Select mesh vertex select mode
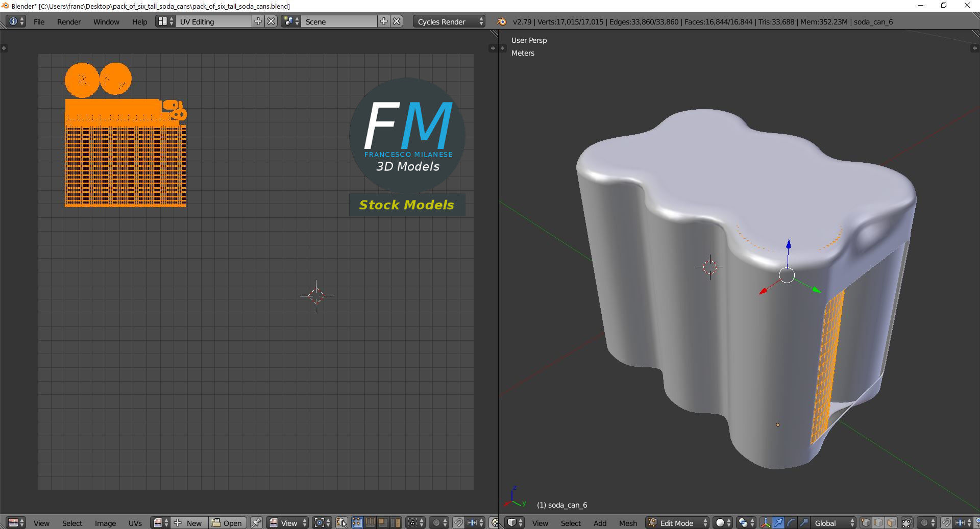The height and width of the screenshot is (529, 980). pos(866,523)
